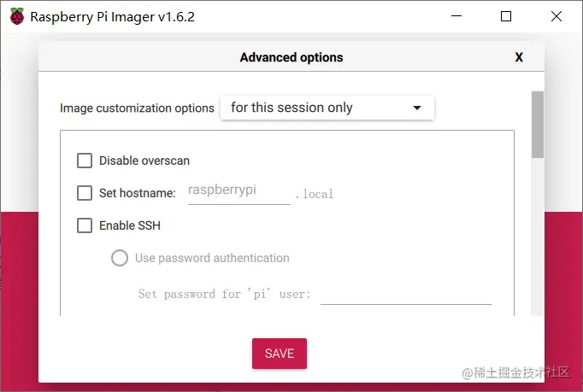Click the 'Image customization options' label

(137, 108)
